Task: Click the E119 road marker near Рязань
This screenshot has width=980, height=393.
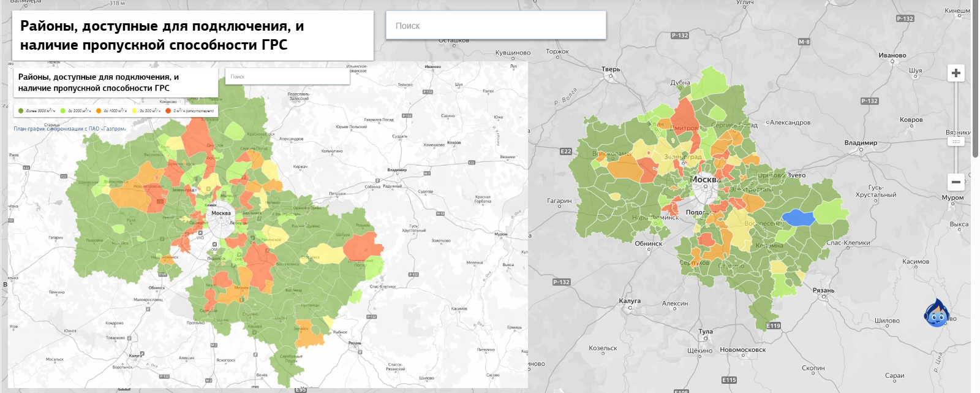Action: (x=774, y=326)
